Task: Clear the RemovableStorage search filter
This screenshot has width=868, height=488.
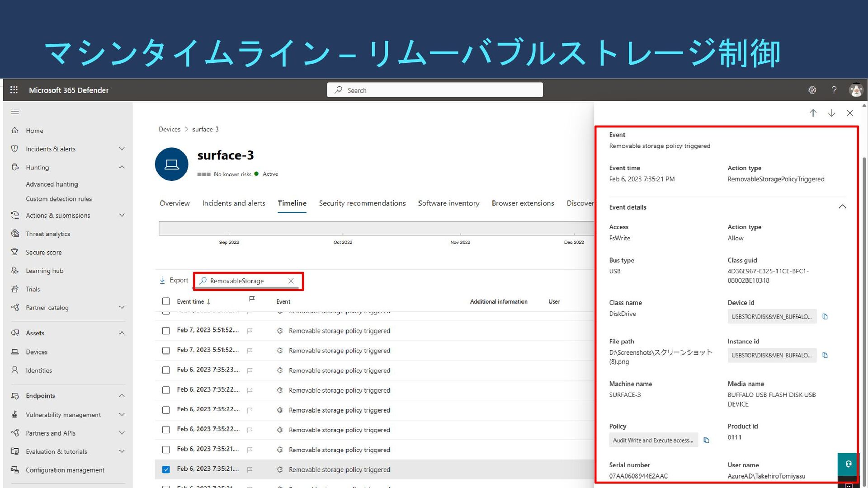Action: pyautogui.click(x=291, y=281)
